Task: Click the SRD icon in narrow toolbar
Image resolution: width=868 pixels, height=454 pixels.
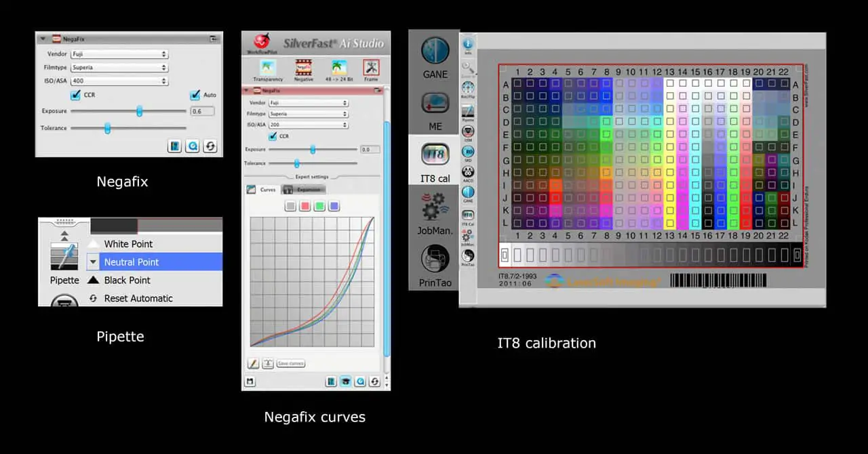Action: [468, 151]
